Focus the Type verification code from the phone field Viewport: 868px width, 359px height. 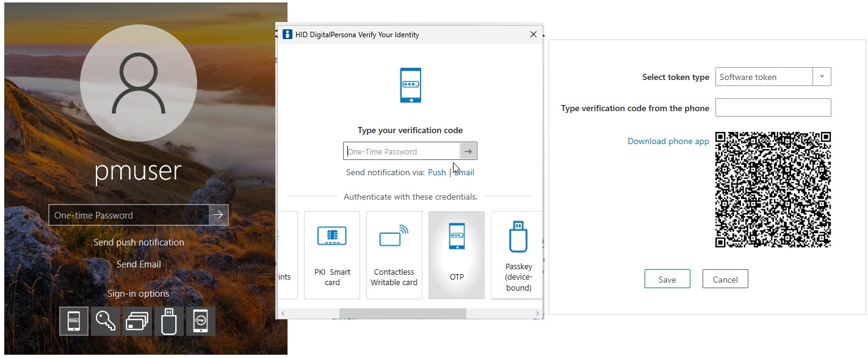pos(773,107)
